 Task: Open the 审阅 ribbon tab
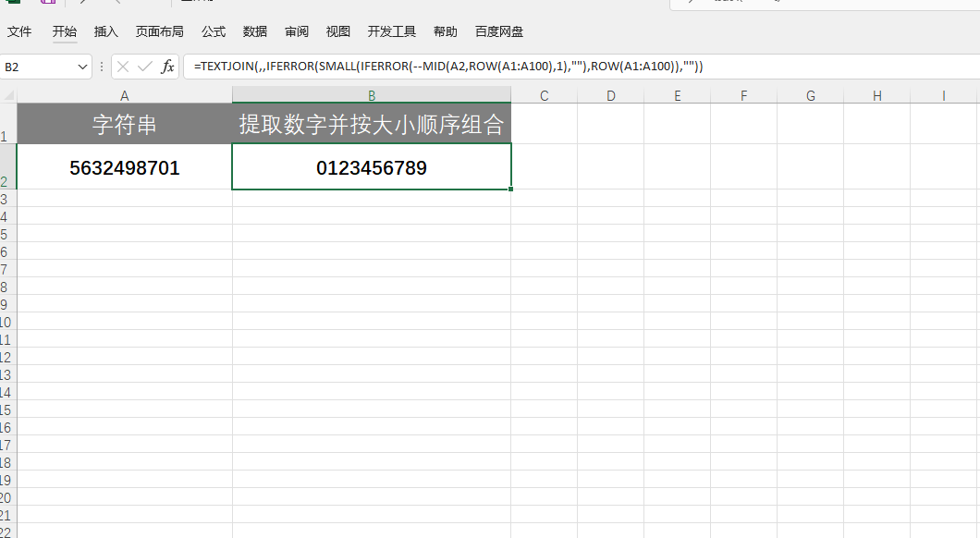(x=296, y=31)
